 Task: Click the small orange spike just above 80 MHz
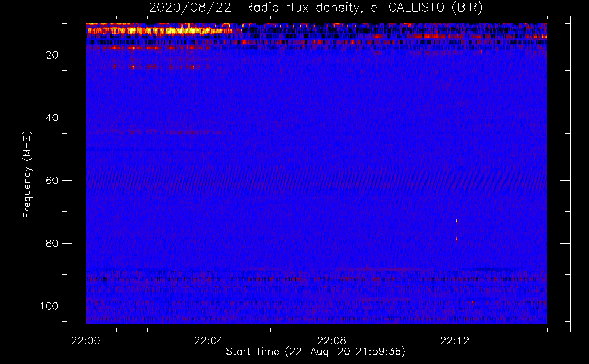pyautogui.click(x=456, y=239)
